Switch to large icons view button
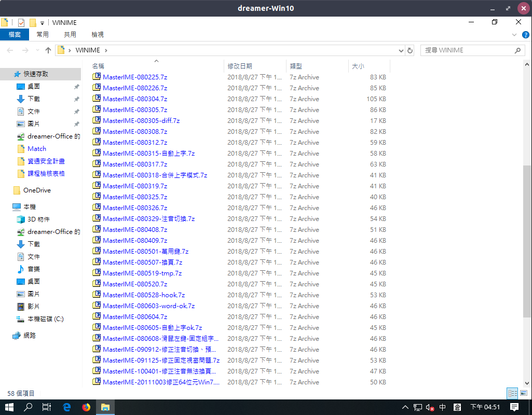Screen dimensions: 532x415 pos(523,393)
